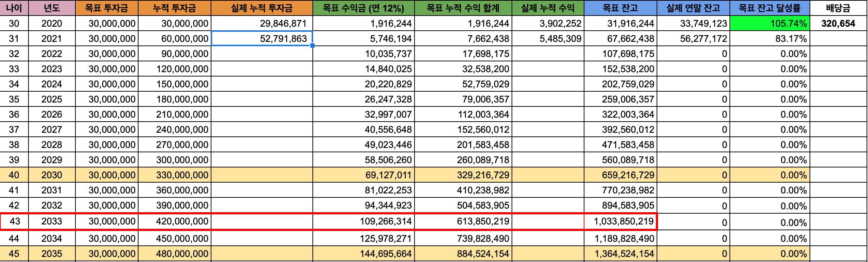Click the 259,006,357 target balance cell
Screen dimensions: 868x262
coord(621,99)
